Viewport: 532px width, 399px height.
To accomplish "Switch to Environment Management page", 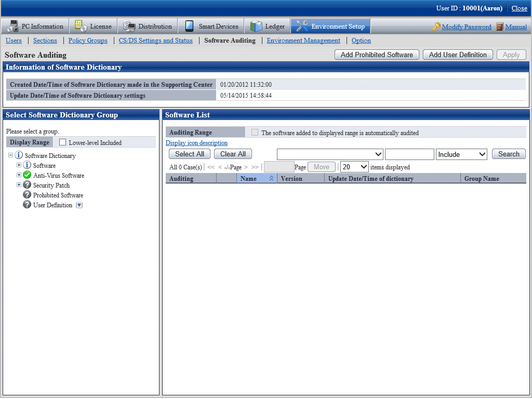I will tap(303, 41).
